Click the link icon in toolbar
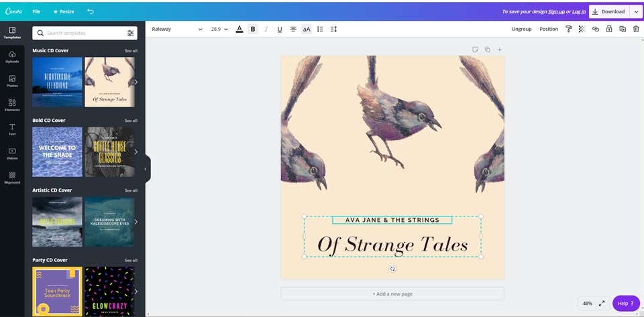 coord(596,29)
